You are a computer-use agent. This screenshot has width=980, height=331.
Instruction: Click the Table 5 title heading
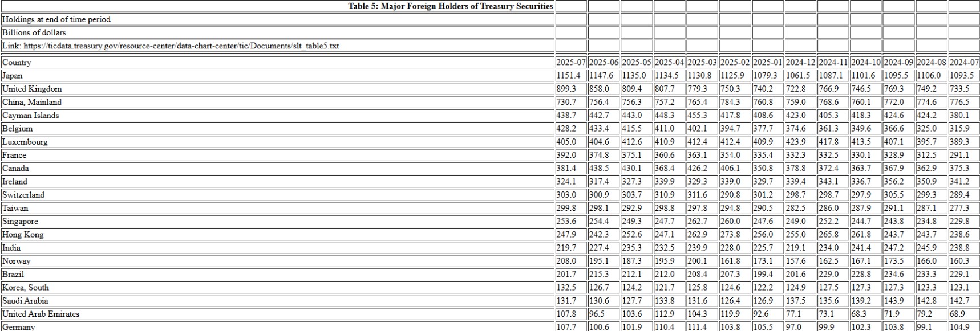(450, 6)
